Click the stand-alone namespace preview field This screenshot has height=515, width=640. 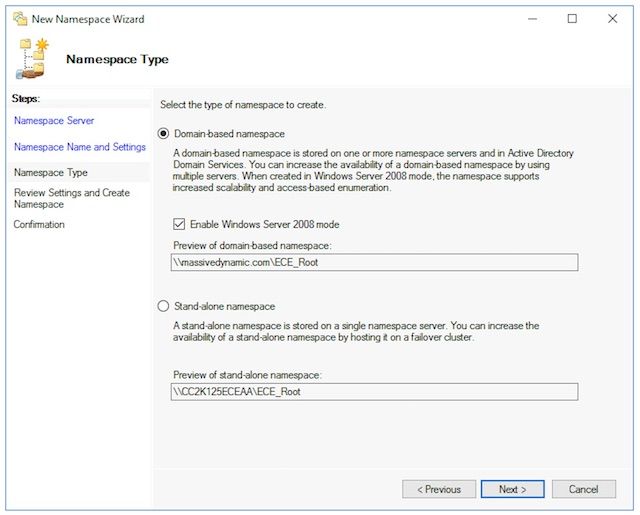(x=374, y=392)
